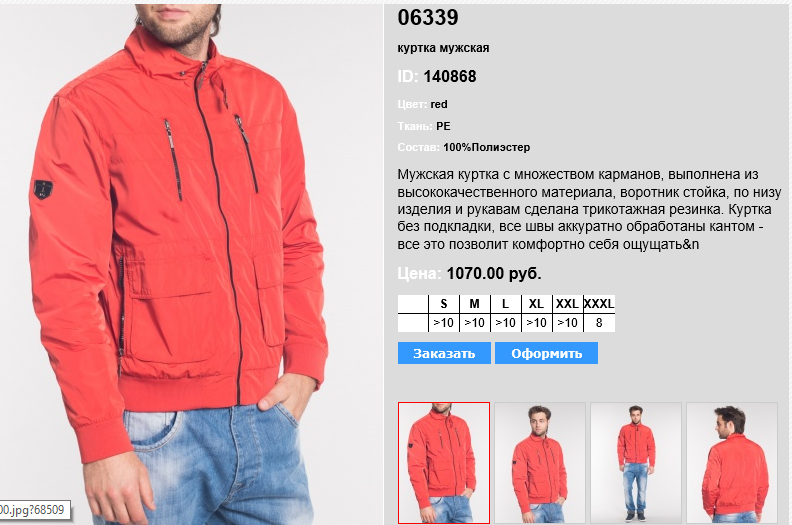Viewport: 792px width, 525px height.
Task: Click the Заказать button
Action: 444,353
